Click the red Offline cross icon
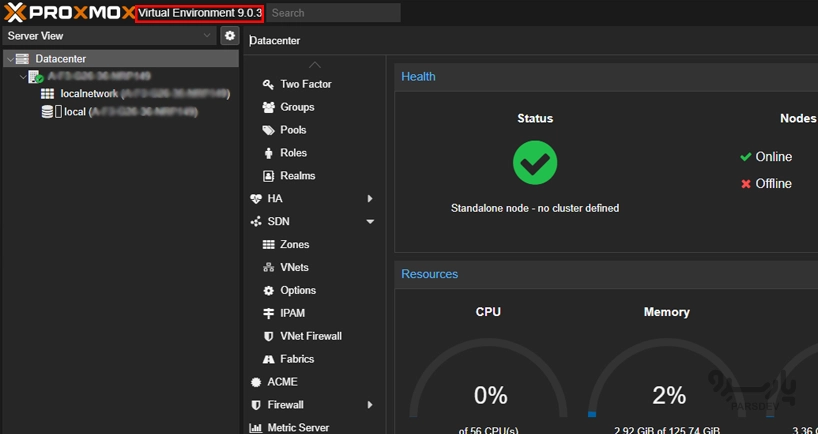The image size is (818, 434). 745,184
